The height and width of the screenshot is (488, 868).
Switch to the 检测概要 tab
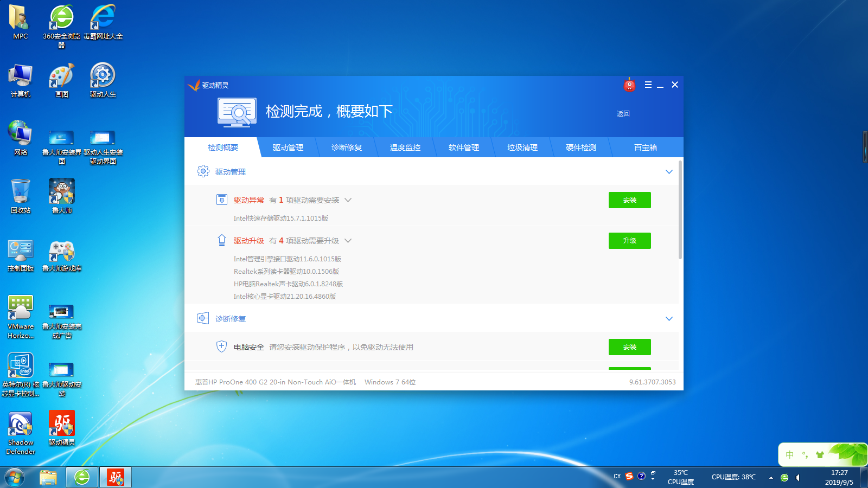(223, 147)
